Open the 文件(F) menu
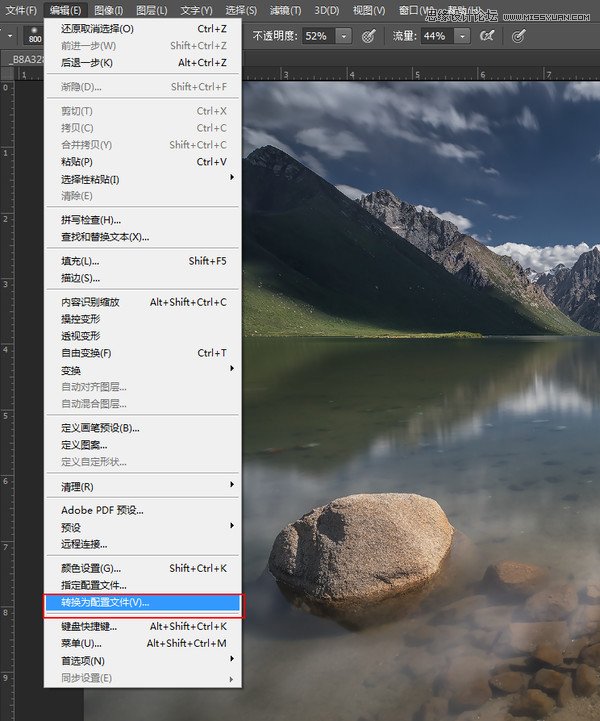This screenshot has height=721, width=600. click(20, 10)
